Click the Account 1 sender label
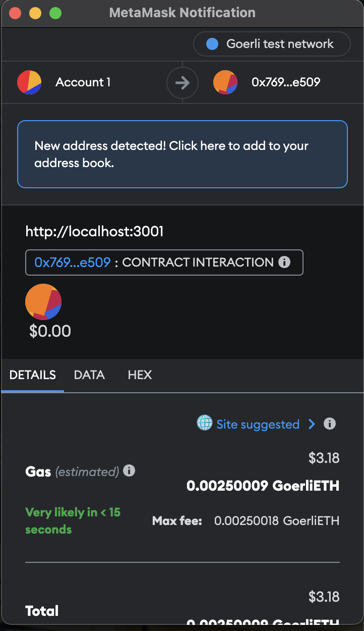The image size is (364, 631). pyautogui.click(x=83, y=82)
